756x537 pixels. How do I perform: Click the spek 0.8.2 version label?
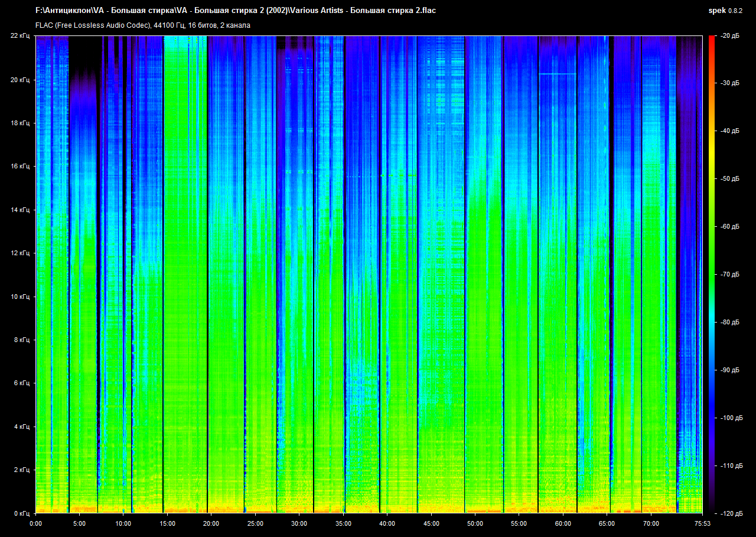[x=726, y=11]
